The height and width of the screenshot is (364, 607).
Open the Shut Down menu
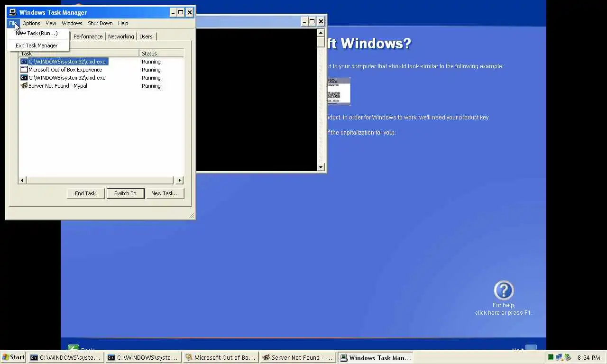point(100,23)
